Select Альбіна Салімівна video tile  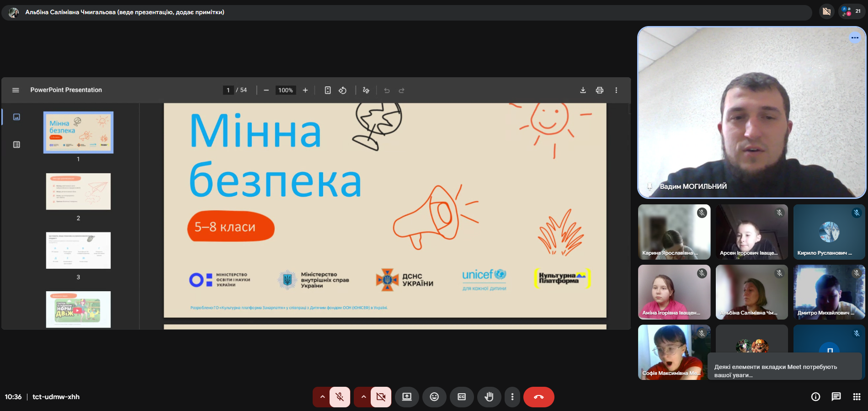tap(752, 292)
